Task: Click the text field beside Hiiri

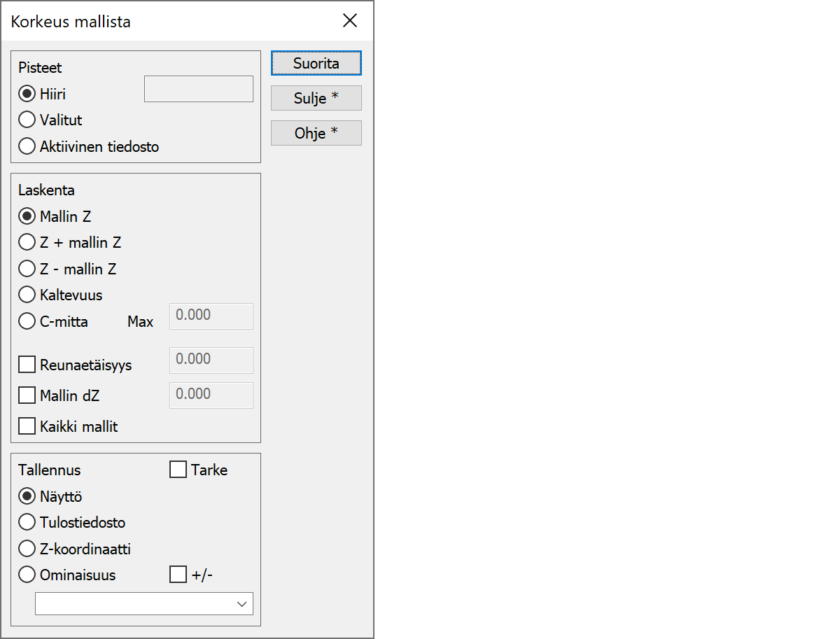Action: coord(198,89)
